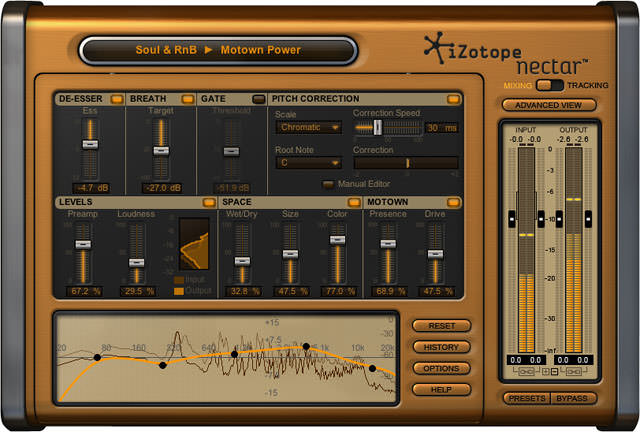640x432 pixels.
Task: Click the Space Size slider handle
Action: [x=290, y=254]
